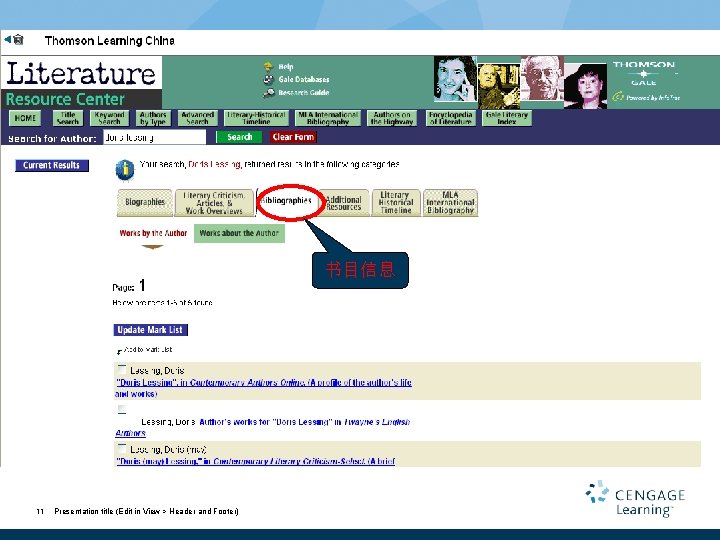Click the red Clear Form button
The height and width of the screenshot is (540, 720).
pos(293,137)
